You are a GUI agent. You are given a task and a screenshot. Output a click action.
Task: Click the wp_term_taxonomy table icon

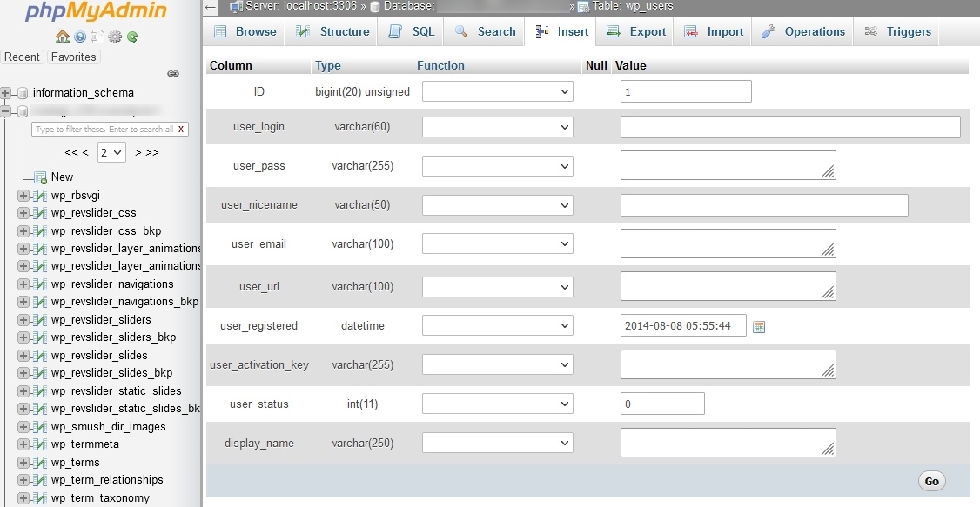pyautogui.click(x=40, y=497)
